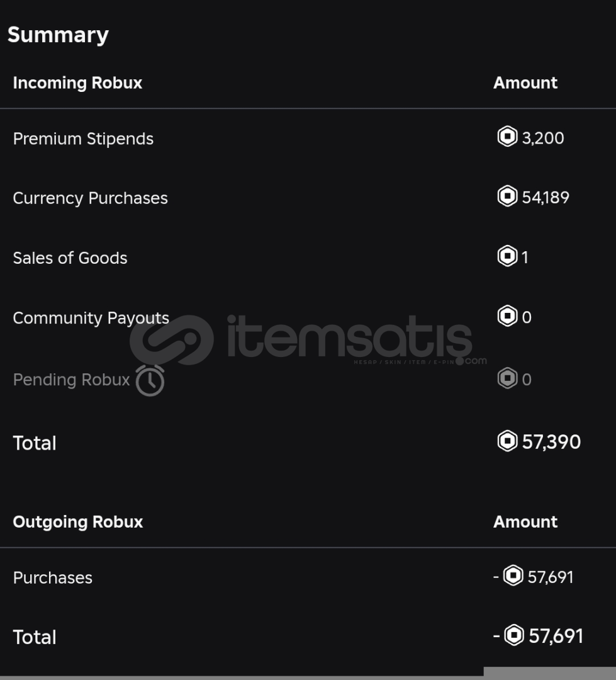This screenshot has width=616, height=680.
Task: Open the Currency Purchases row
Action: pyautogui.click(x=90, y=198)
